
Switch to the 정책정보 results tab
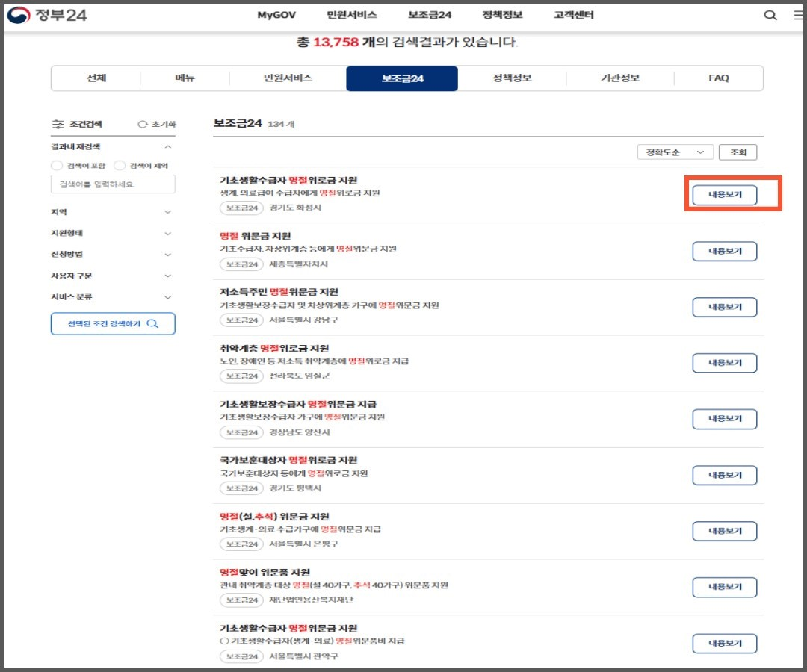pos(512,78)
